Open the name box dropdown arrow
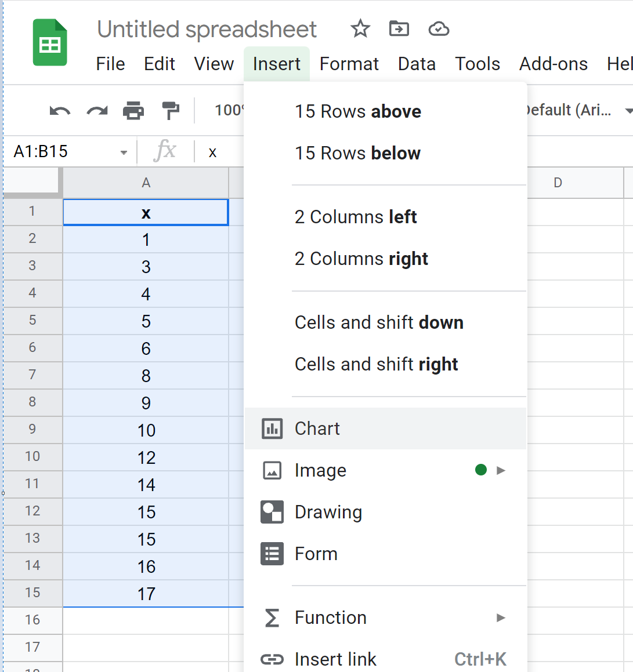The width and height of the screenshot is (633, 672). pos(124,152)
